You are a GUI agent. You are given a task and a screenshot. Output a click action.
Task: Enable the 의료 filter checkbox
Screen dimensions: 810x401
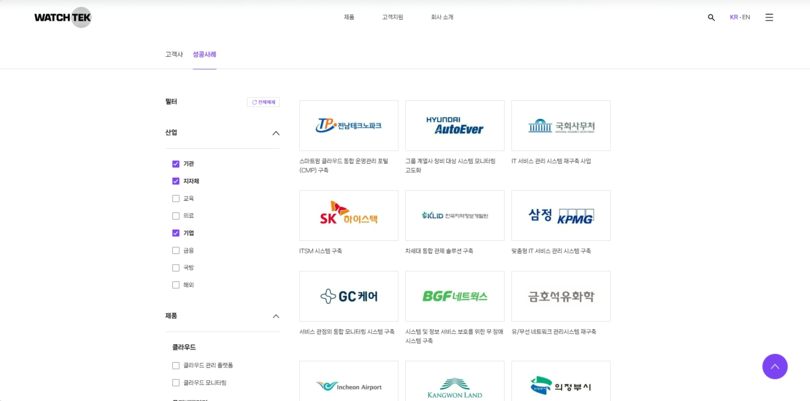coord(176,216)
